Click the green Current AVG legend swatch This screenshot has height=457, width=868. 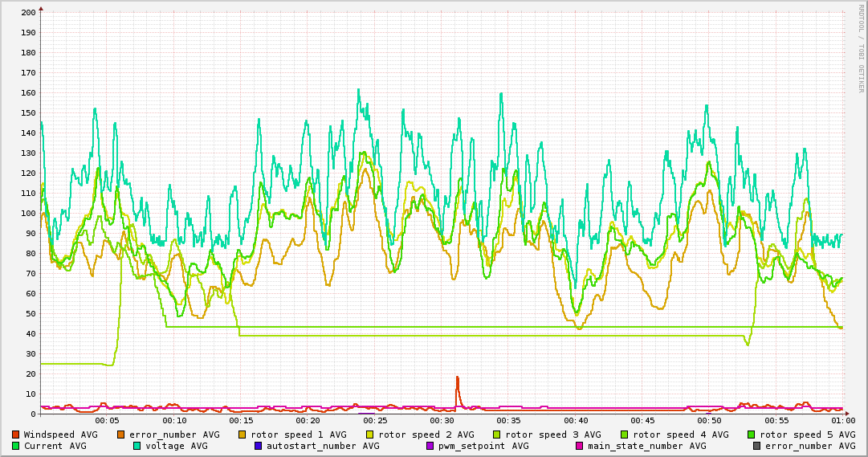click(15, 446)
